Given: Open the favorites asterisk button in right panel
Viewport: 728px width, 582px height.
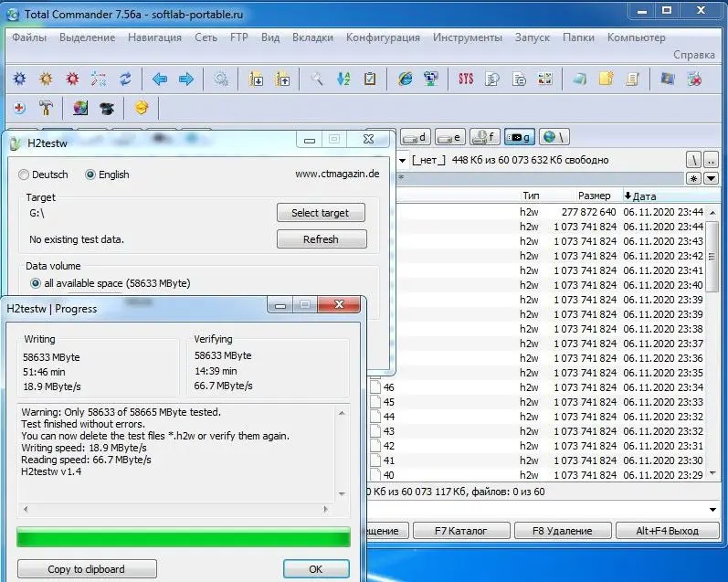Looking at the screenshot, I should [x=693, y=178].
